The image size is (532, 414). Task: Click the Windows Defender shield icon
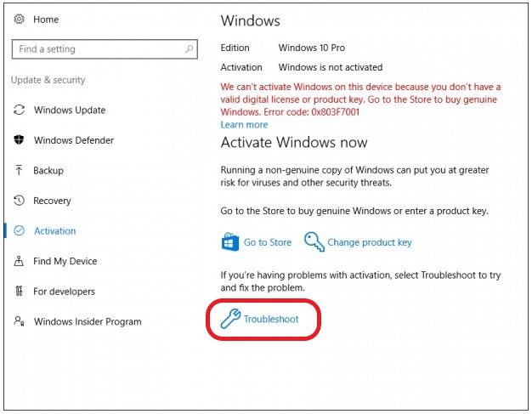click(19, 139)
